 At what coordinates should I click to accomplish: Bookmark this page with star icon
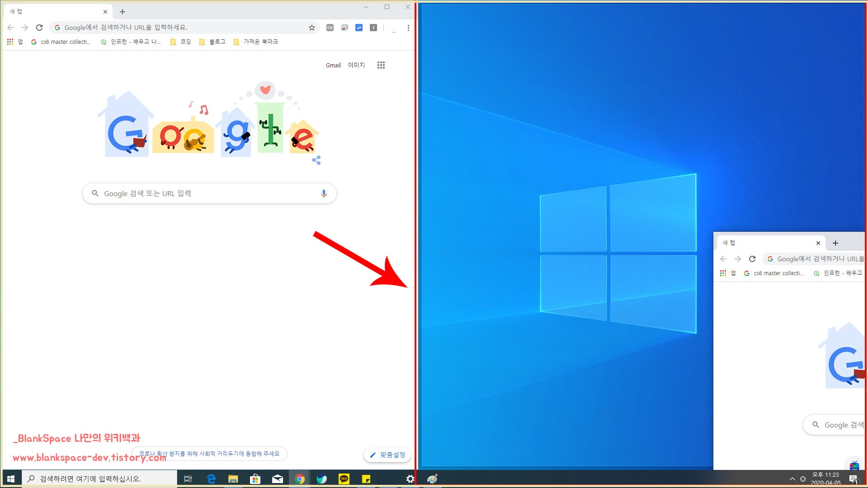tap(312, 28)
